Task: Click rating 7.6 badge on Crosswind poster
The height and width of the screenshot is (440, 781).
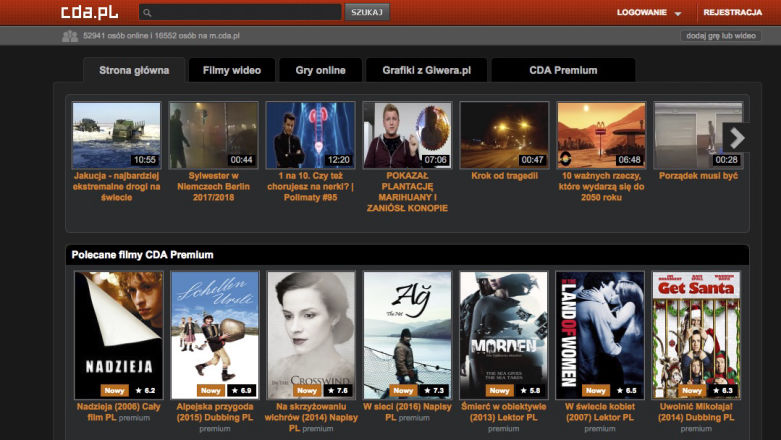Action: click(338, 391)
